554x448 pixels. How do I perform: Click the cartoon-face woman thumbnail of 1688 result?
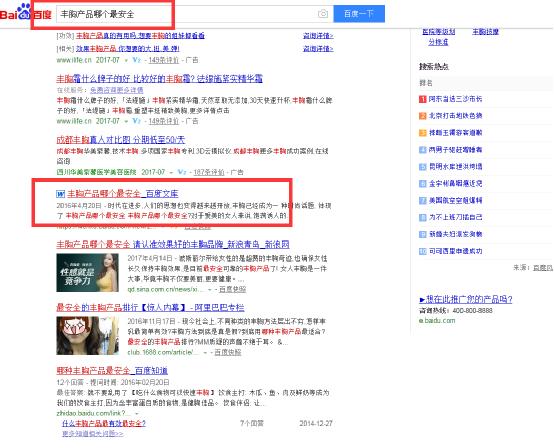[x=88, y=336]
